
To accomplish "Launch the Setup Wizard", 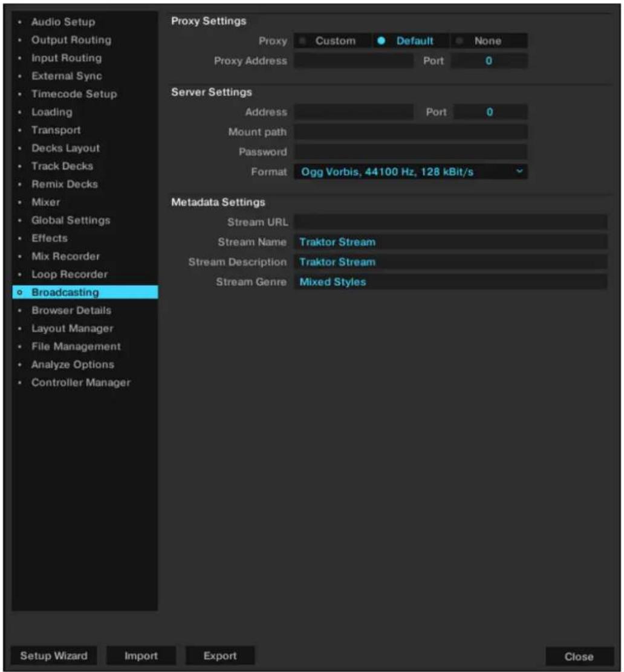I will (x=54, y=656).
